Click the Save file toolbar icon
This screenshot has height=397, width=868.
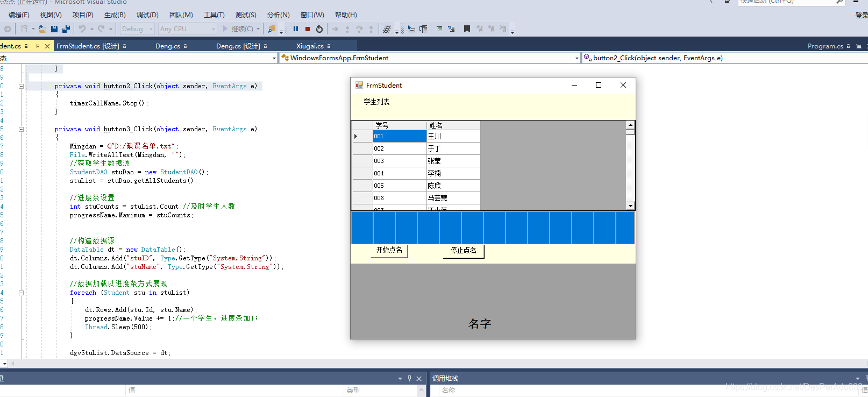54,29
